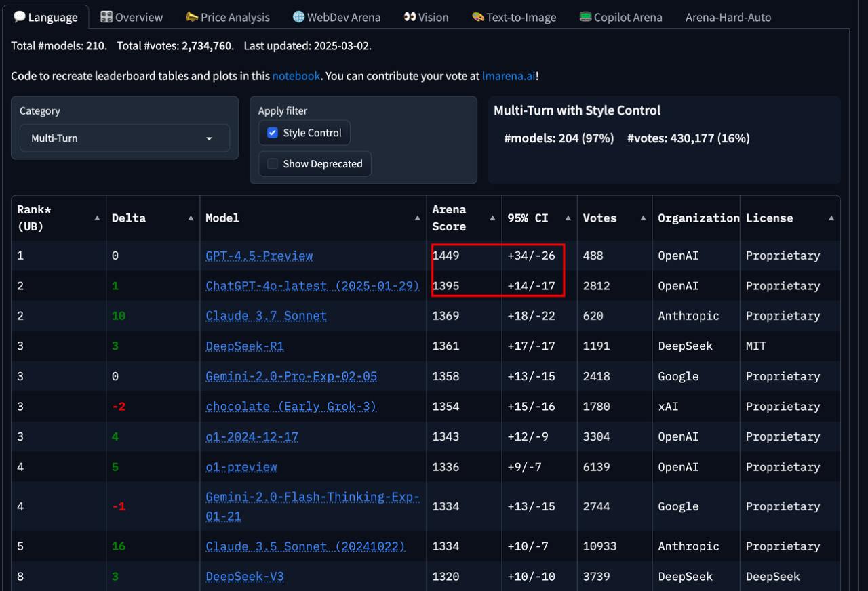Click votes value 6139
This screenshot has width=868, height=591.
pyautogui.click(x=597, y=467)
